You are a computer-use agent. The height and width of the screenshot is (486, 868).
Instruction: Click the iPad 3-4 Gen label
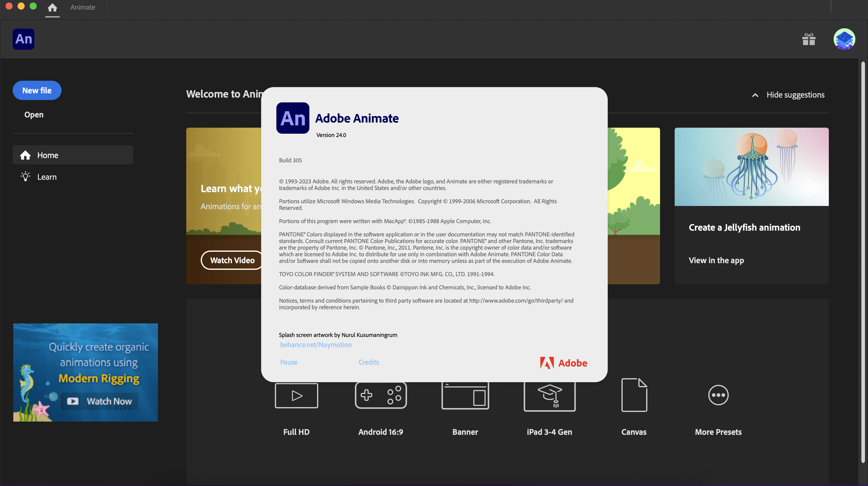pyautogui.click(x=549, y=432)
